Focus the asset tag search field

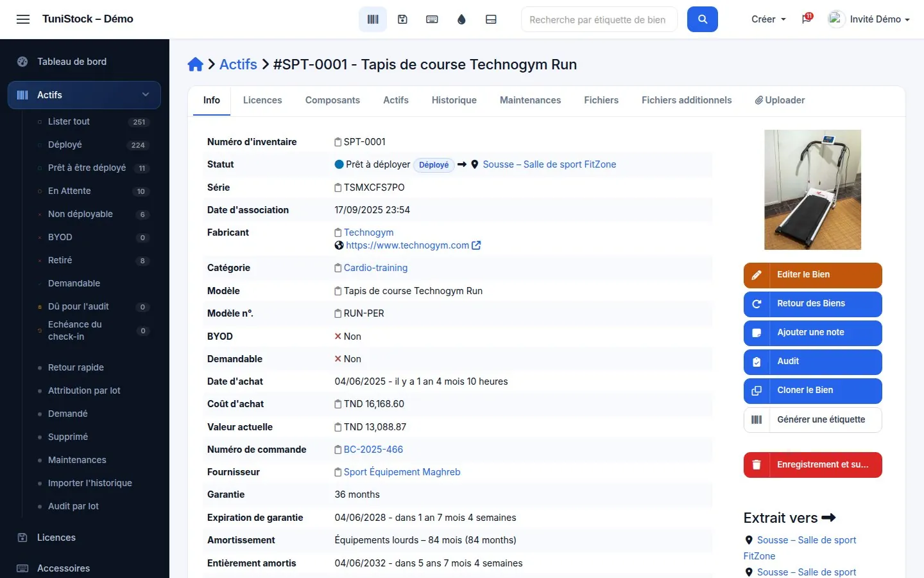[x=599, y=19]
